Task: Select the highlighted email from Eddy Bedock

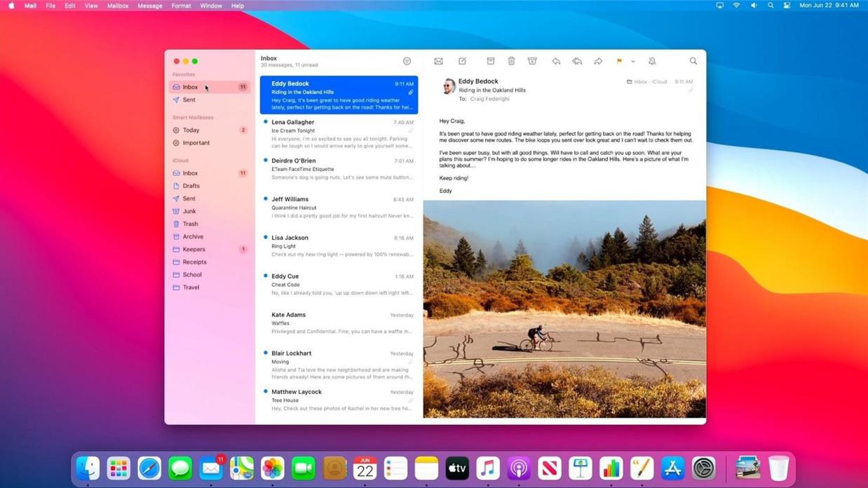Action: [x=339, y=95]
